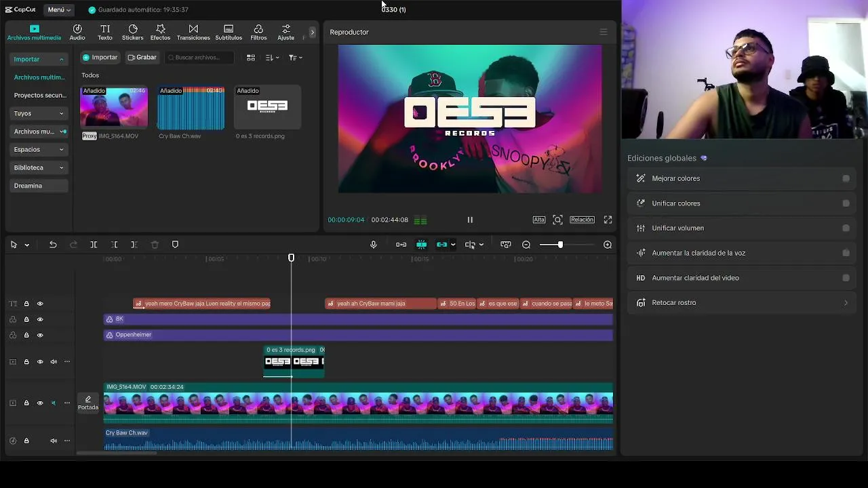Click the Grabar button
The image size is (868, 488).
click(x=142, y=58)
